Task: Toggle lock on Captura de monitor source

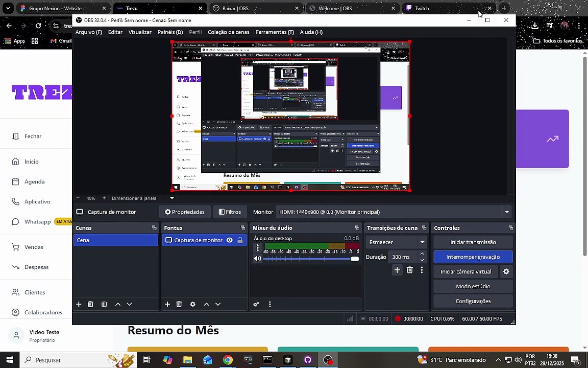Action: (x=240, y=240)
